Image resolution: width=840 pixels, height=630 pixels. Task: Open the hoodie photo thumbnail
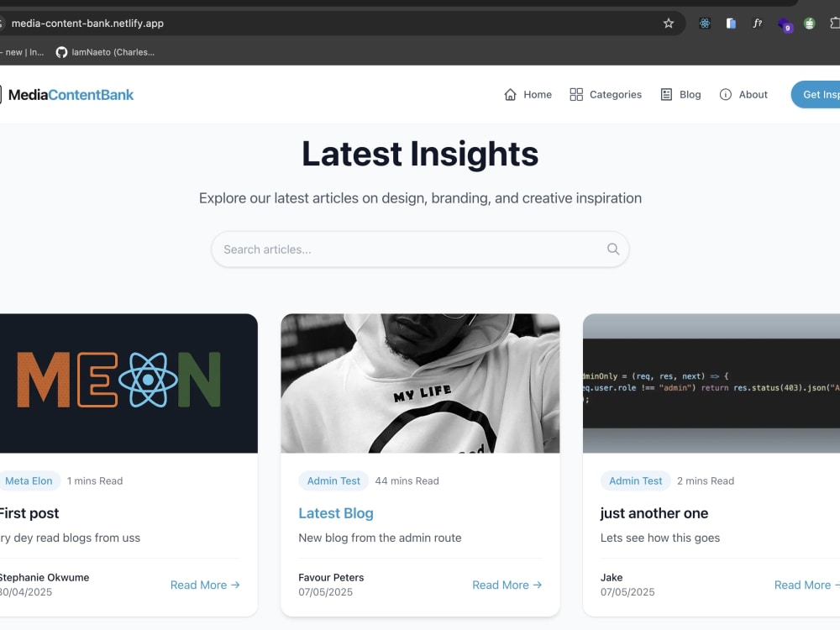point(420,383)
